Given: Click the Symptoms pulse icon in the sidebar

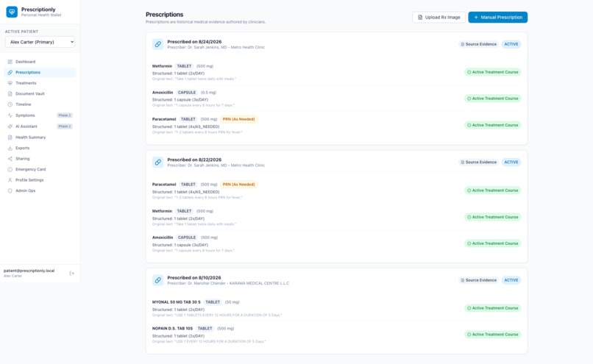Looking at the screenshot, I should [x=10, y=115].
